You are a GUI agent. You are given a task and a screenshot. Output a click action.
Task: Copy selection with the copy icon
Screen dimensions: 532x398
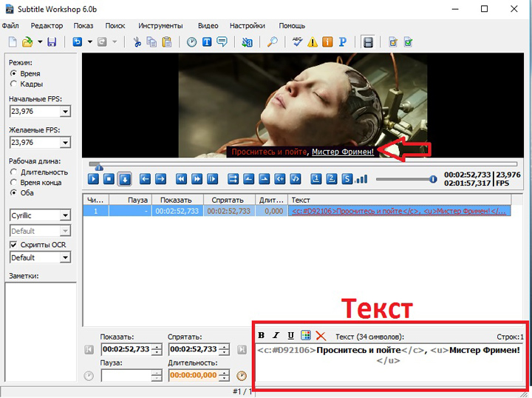pyautogui.click(x=151, y=42)
